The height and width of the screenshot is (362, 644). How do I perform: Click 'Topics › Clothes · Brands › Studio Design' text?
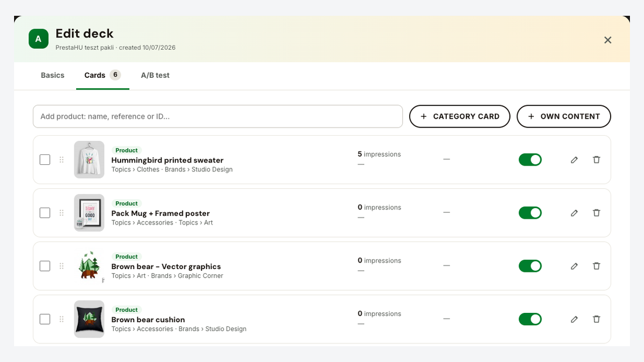point(172,170)
